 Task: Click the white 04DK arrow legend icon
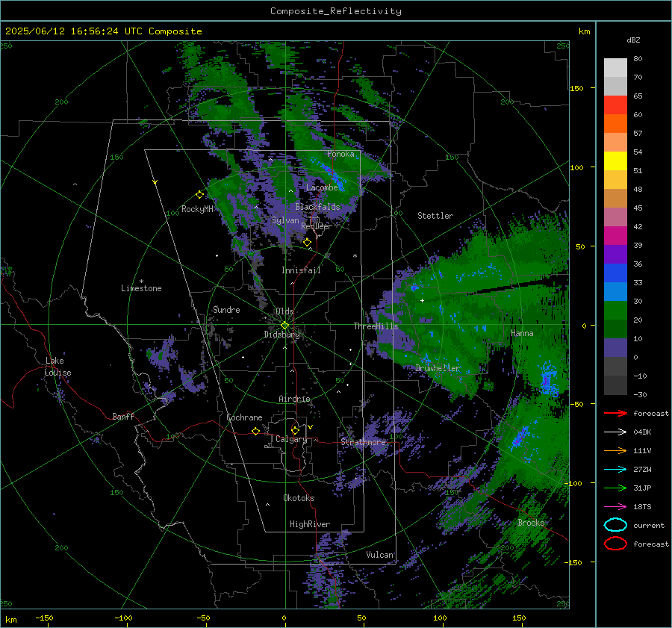[615, 432]
